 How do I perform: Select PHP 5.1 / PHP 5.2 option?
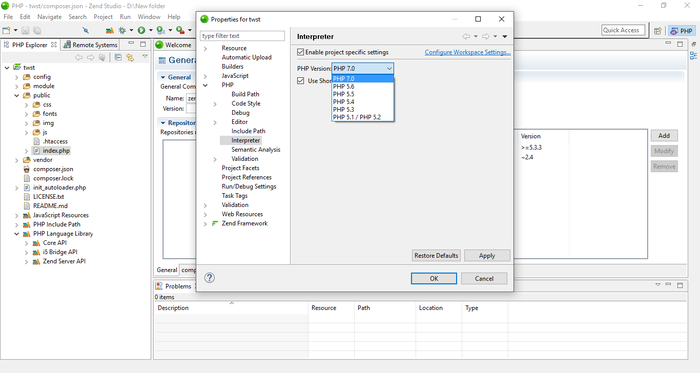point(362,117)
